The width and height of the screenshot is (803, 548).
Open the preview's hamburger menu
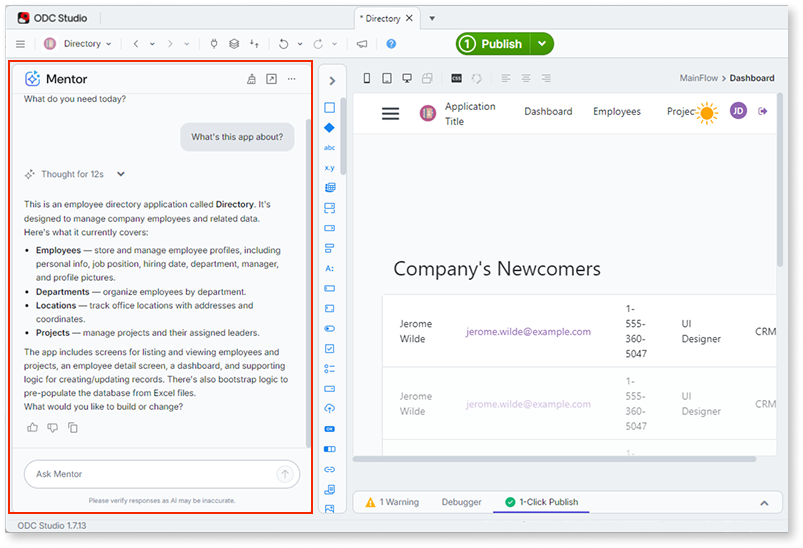(x=390, y=113)
